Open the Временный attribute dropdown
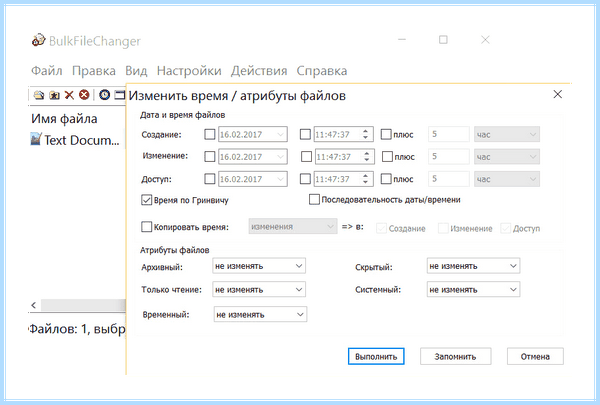The width and height of the screenshot is (600, 405). 260,314
